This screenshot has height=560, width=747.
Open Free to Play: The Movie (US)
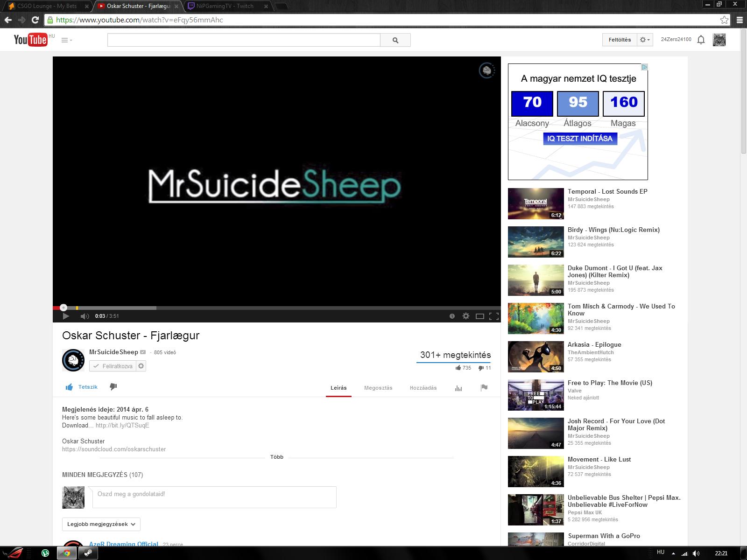tap(610, 383)
